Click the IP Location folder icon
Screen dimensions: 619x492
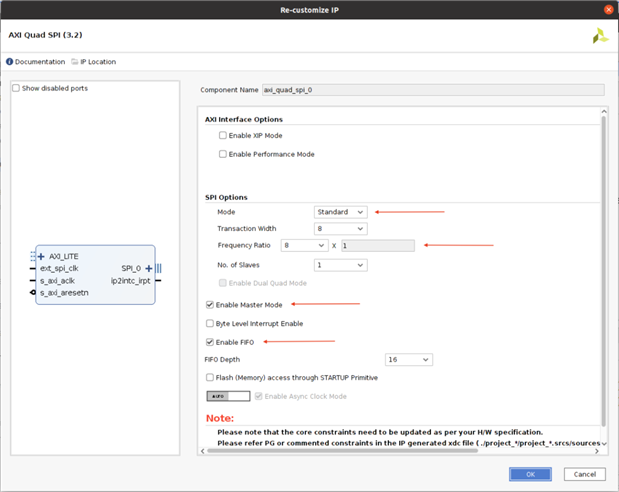75,62
